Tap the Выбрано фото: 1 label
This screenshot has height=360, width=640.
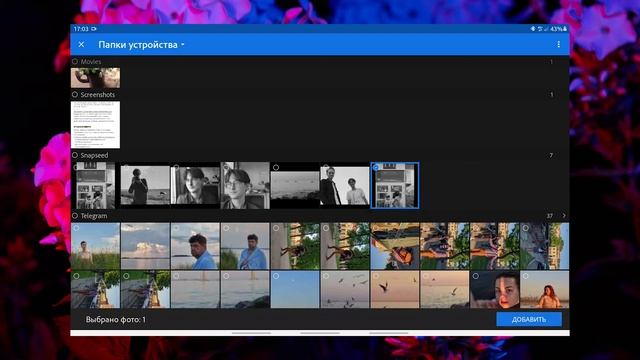pyautogui.click(x=116, y=320)
